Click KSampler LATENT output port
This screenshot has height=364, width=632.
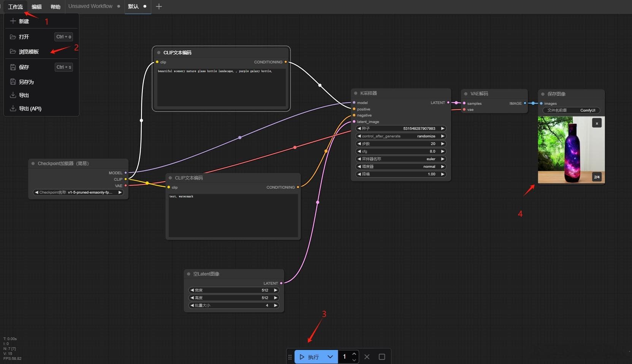point(448,102)
